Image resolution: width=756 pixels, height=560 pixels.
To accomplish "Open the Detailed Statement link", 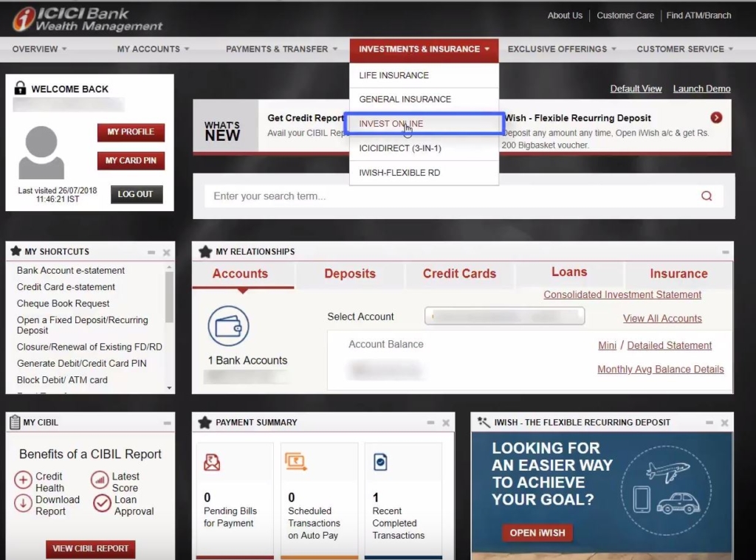I will coord(669,345).
